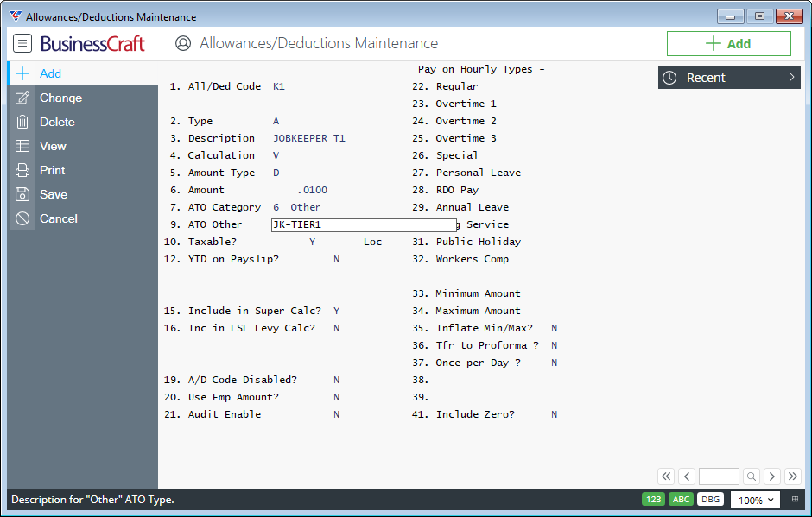The height and width of the screenshot is (517, 812).
Task: Expand the Recent panel chevron
Action: point(791,77)
